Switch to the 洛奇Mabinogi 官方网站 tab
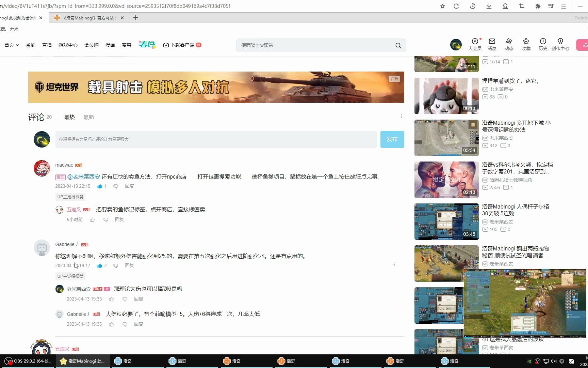588x368 pixels. point(89,18)
